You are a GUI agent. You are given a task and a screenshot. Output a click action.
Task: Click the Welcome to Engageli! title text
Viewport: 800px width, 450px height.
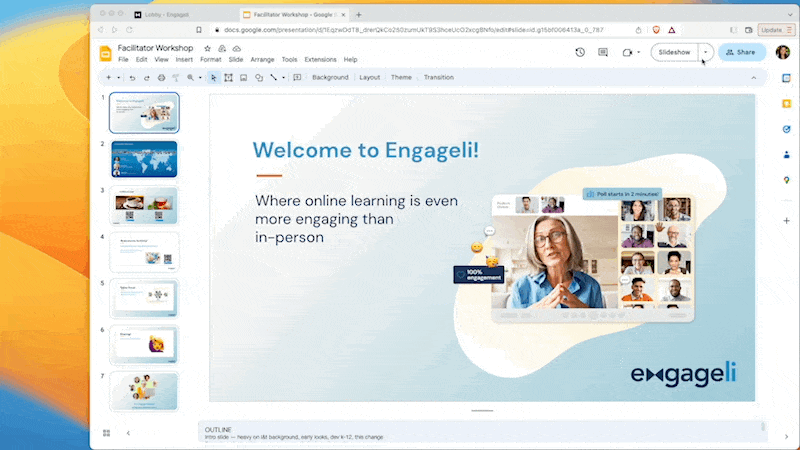tap(366, 150)
